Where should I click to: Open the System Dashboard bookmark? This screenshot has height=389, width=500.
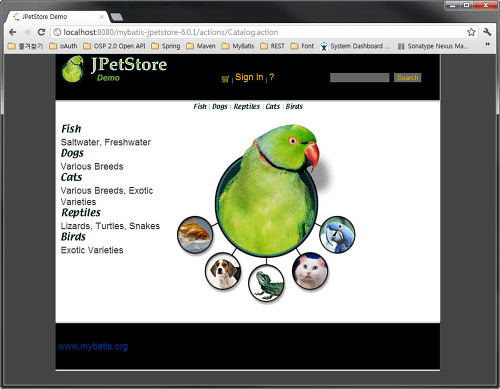pos(354,46)
